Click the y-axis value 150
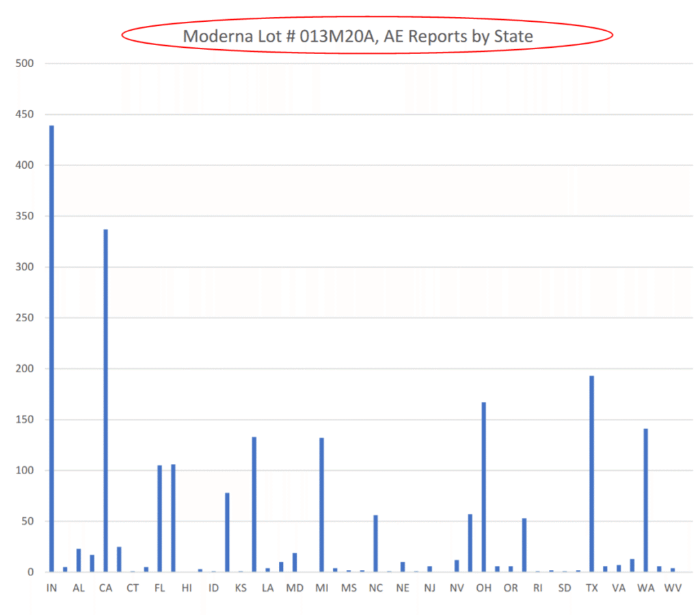 coord(25,420)
